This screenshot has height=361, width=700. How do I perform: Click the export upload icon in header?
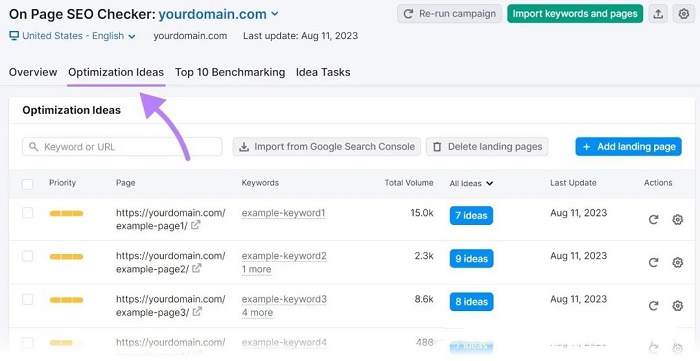658,14
